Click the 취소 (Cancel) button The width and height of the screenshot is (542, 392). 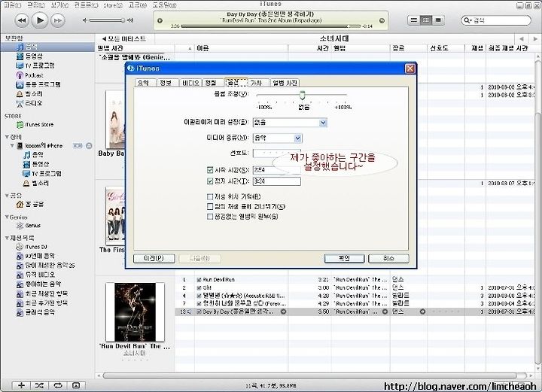pos(388,258)
